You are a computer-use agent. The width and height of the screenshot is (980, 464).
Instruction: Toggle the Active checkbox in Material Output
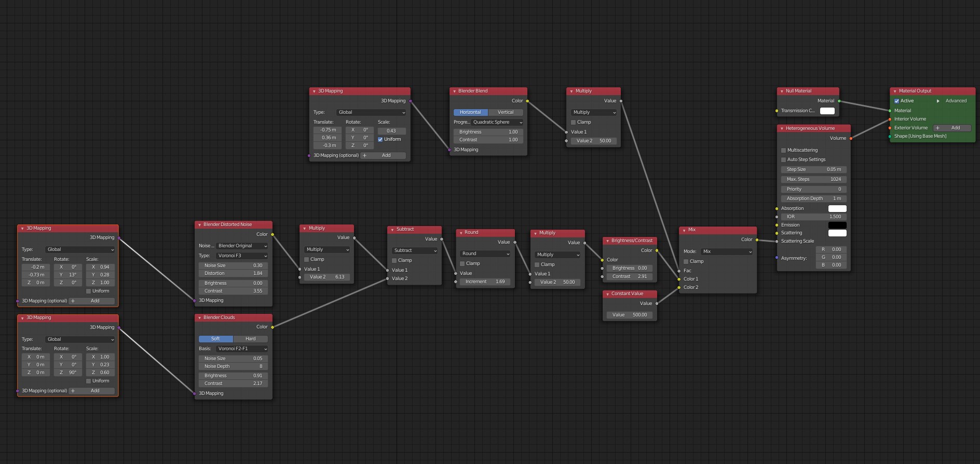point(896,101)
